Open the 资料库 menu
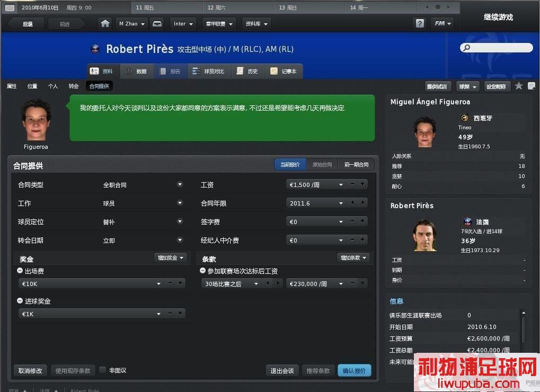This screenshot has width=540, height=392. (256, 24)
